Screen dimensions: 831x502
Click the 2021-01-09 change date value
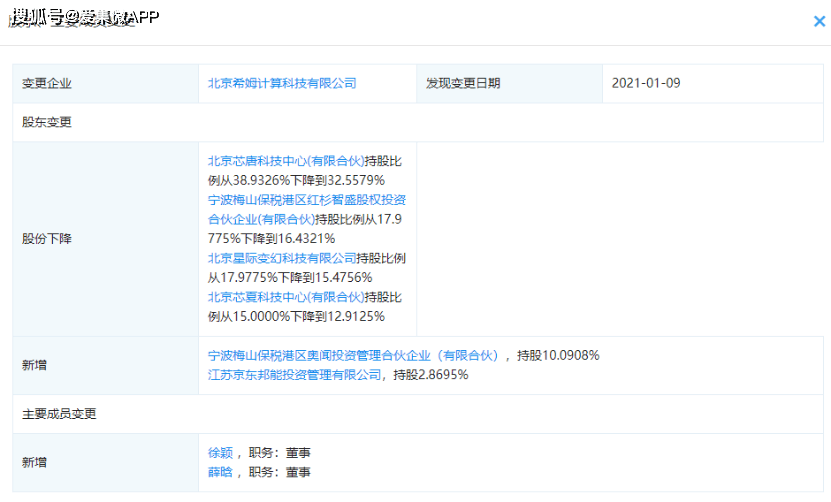click(x=646, y=83)
